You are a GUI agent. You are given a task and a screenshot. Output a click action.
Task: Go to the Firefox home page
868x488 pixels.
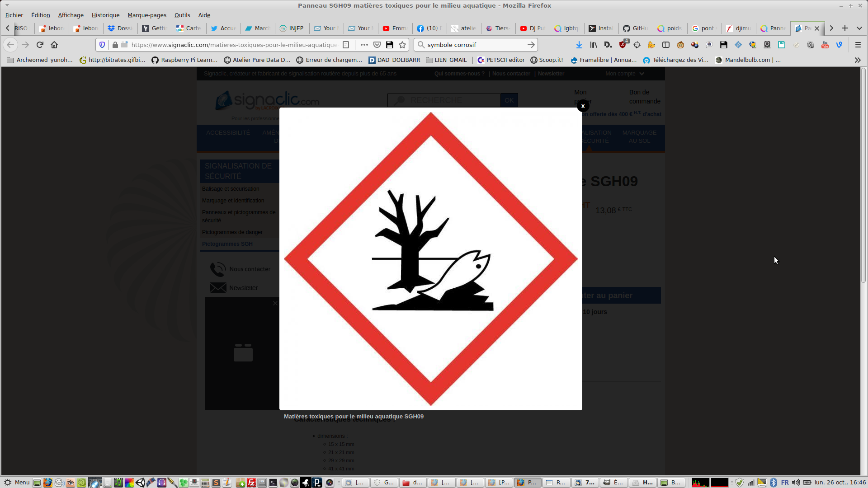(54, 45)
